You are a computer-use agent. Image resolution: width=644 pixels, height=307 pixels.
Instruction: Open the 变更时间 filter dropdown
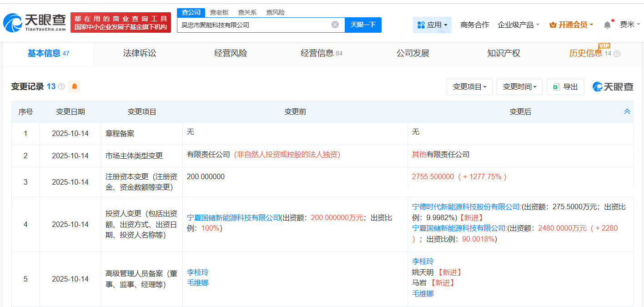(519, 86)
